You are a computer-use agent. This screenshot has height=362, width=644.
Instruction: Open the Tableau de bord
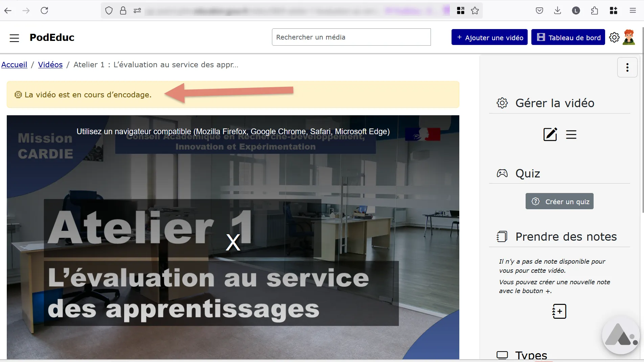coord(568,37)
